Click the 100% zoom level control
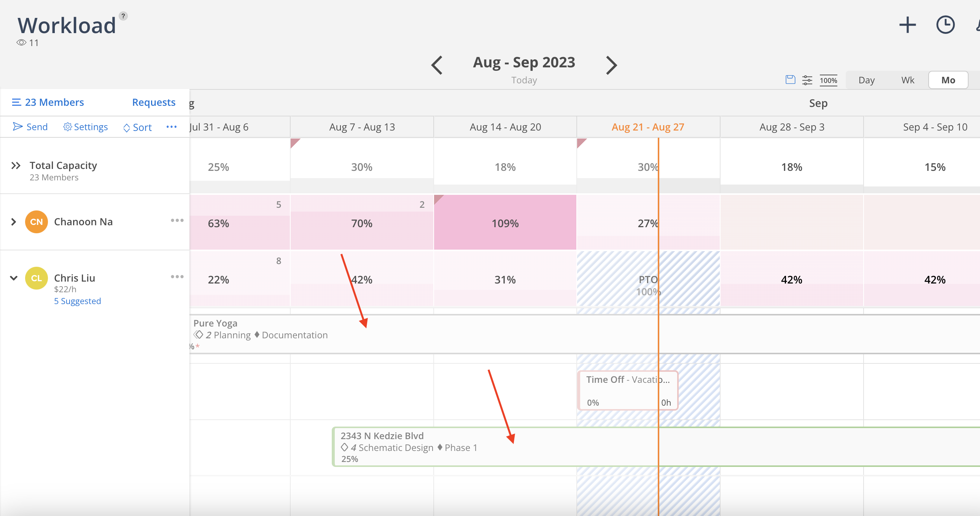980x516 pixels. pyautogui.click(x=828, y=80)
